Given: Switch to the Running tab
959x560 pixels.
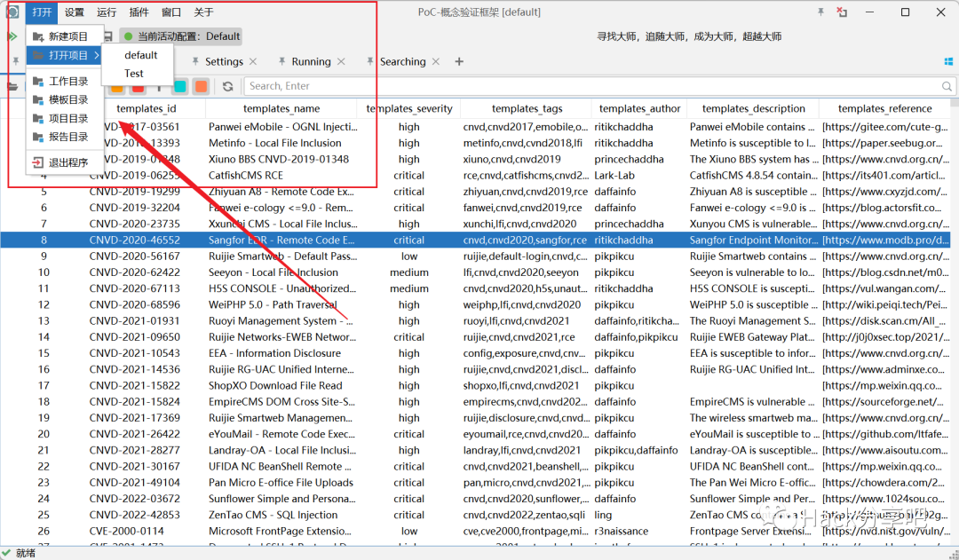Looking at the screenshot, I should pyautogui.click(x=311, y=62).
